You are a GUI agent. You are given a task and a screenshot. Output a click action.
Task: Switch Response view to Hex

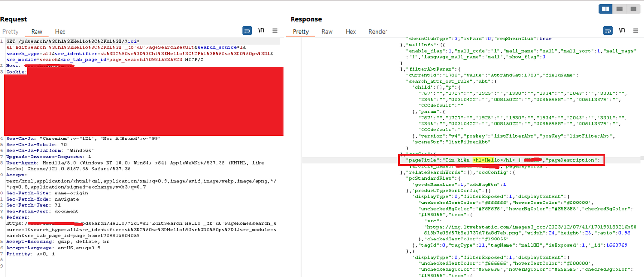coord(350,31)
